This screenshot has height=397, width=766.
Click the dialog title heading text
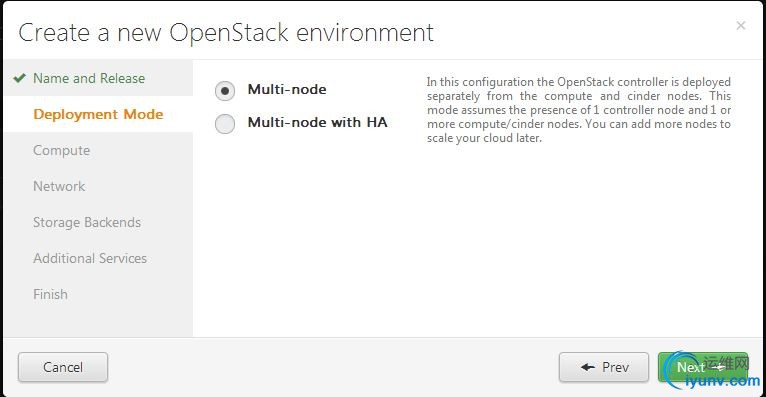[226, 33]
